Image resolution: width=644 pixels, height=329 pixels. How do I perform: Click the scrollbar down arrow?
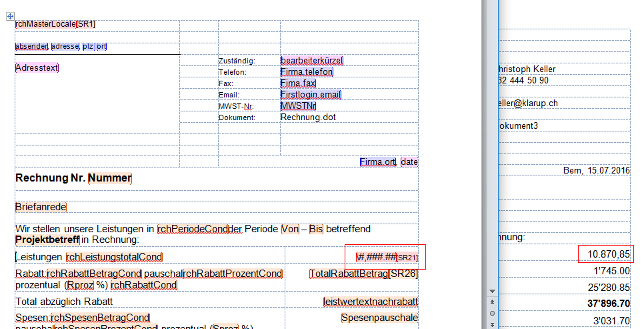[x=493, y=292]
